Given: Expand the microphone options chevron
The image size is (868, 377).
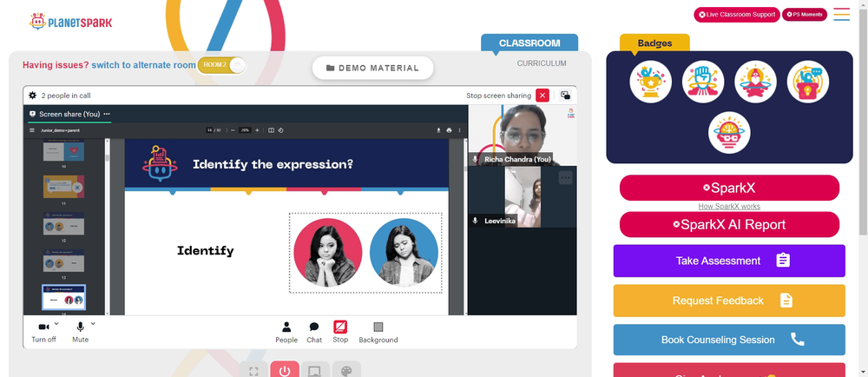Looking at the screenshot, I should [x=93, y=323].
